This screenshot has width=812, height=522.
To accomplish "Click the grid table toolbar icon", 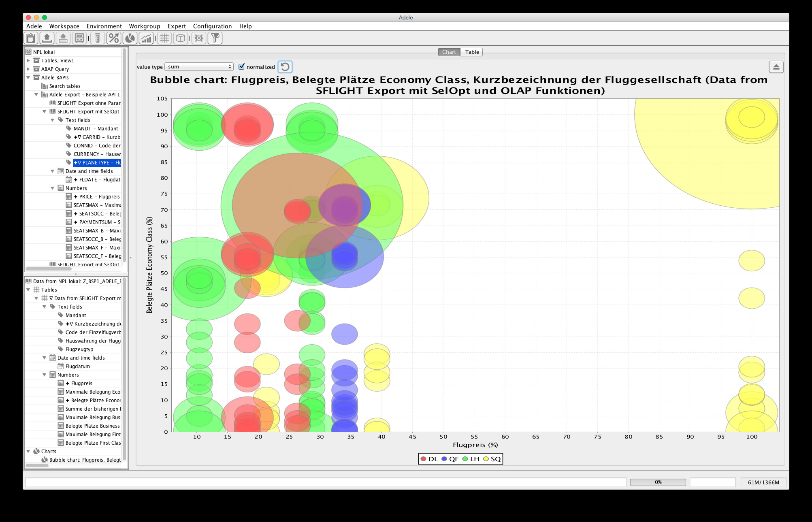I will pyautogui.click(x=164, y=38).
